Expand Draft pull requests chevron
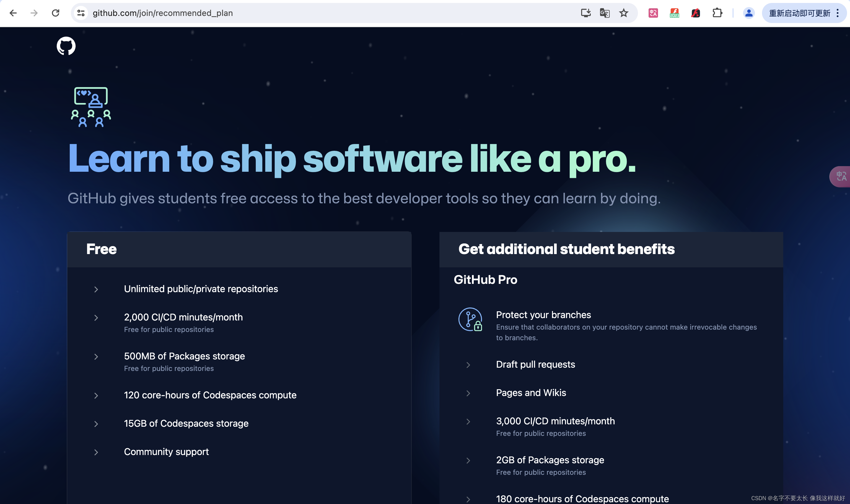 click(x=468, y=365)
